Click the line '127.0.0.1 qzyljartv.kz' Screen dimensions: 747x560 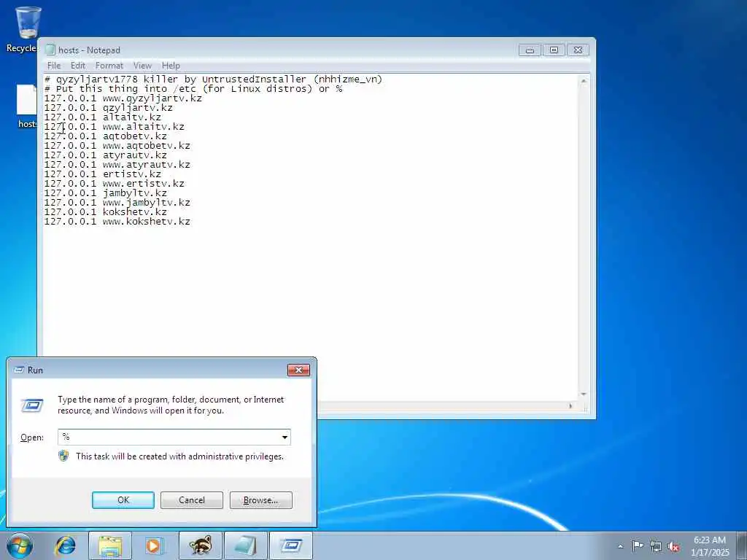[x=109, y=108]
